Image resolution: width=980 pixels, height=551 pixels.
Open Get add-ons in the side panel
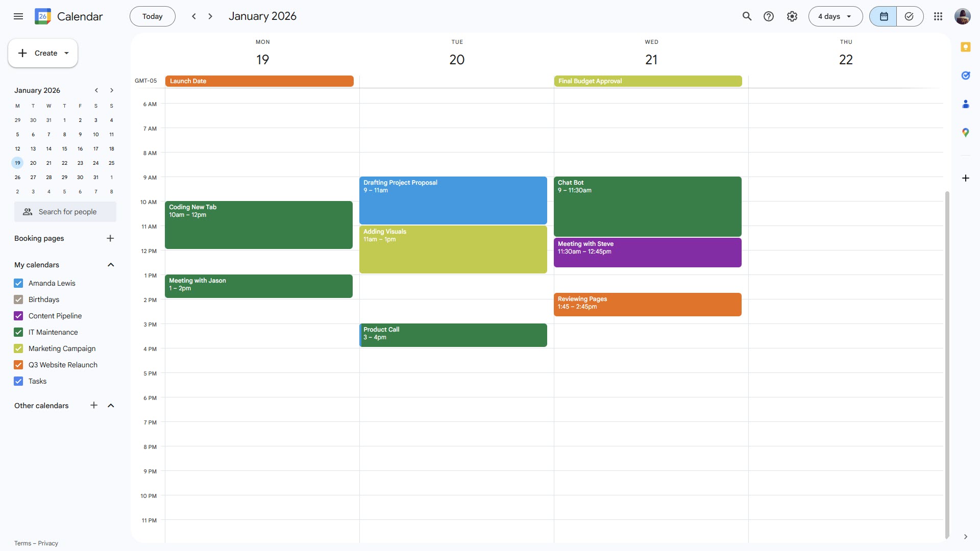click(966, 178)
